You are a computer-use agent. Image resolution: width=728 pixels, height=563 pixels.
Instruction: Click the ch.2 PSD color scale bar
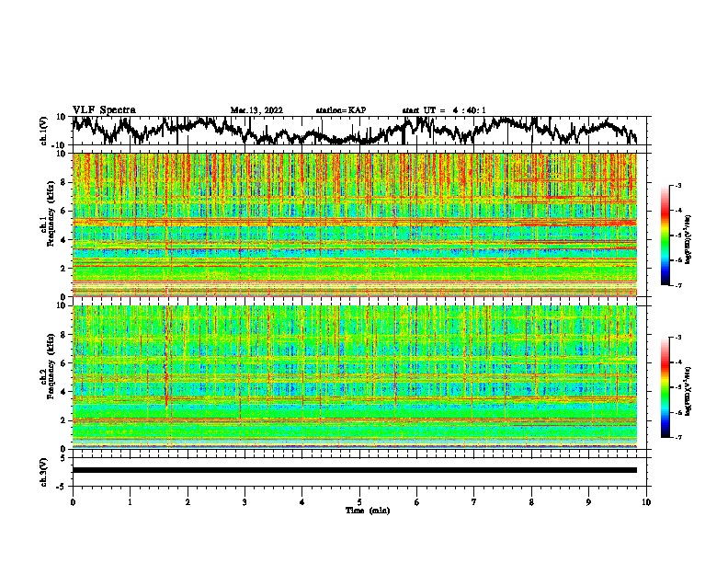tap(665, 387)
